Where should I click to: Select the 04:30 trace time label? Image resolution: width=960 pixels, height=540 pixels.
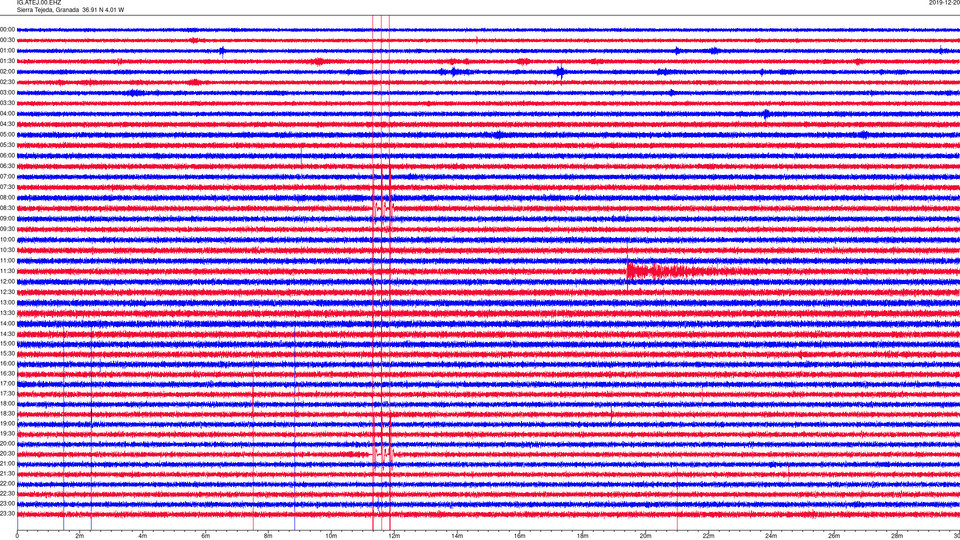tap(8, 124)
